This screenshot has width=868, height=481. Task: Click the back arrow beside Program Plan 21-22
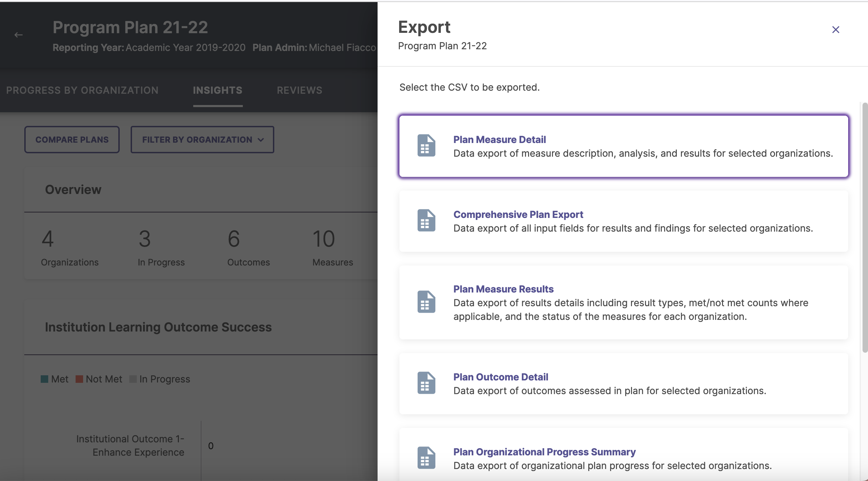click(x=18, y=35)
